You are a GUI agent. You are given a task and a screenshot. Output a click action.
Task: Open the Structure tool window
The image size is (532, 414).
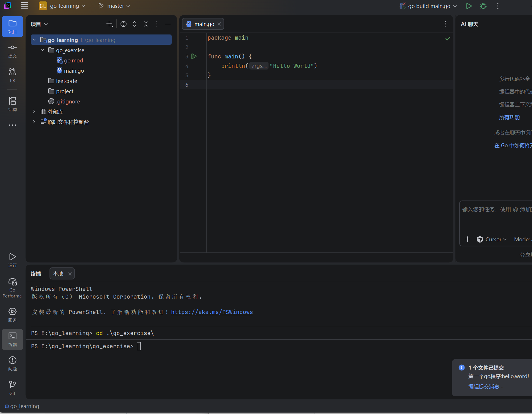pyautogui.click(x=13, y=104)
